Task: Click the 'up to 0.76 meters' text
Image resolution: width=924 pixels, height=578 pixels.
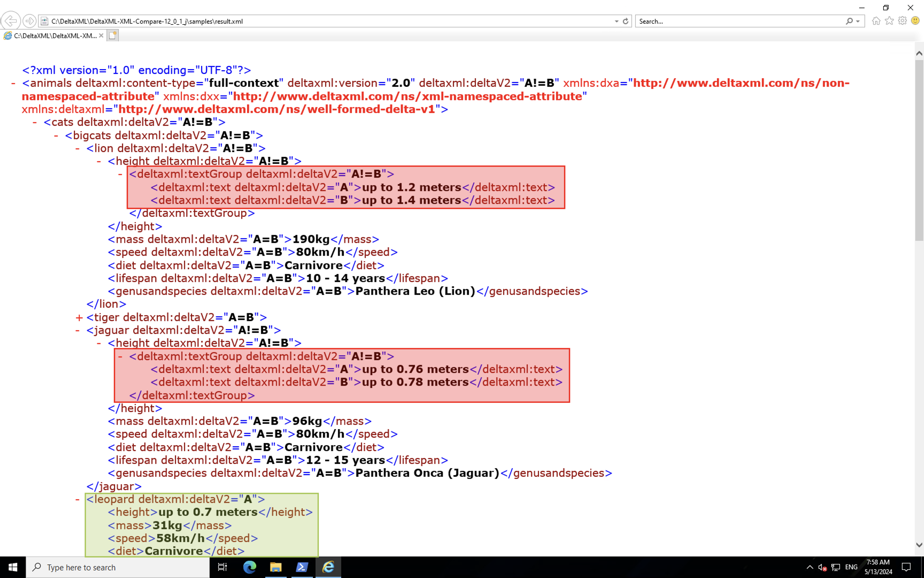Action: click(415, 369)
